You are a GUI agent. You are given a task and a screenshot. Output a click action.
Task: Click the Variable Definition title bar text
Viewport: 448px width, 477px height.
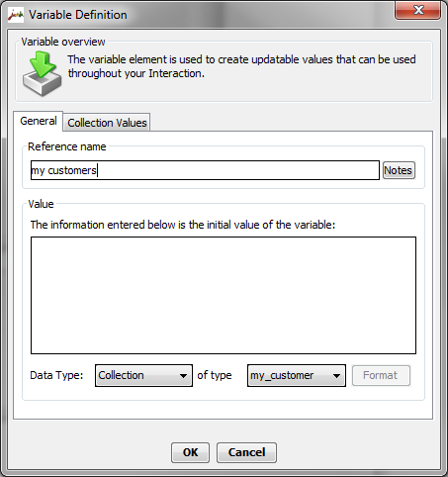[78, 15]
